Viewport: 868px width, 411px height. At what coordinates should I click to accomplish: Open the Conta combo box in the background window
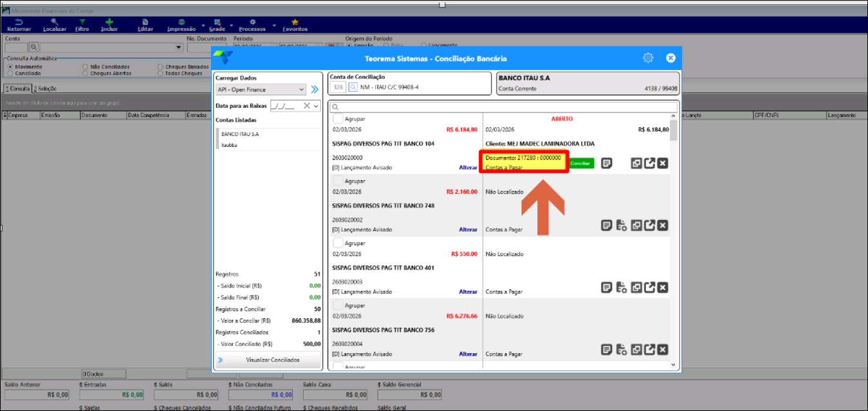[178, 47]
